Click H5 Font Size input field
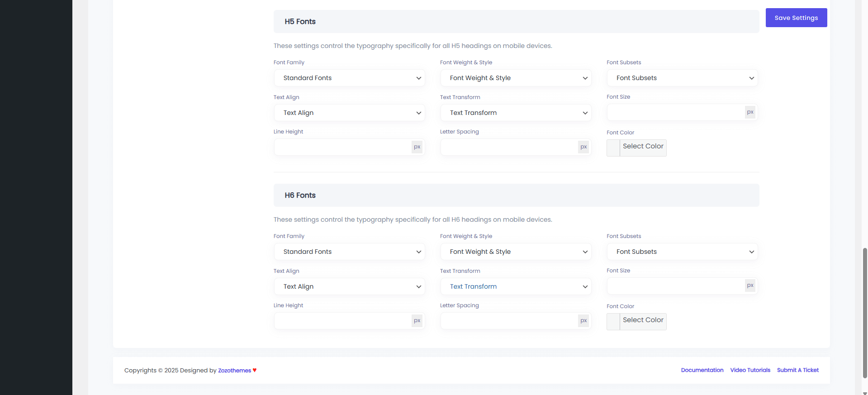This screenshot has width=868, height=395. pyautogui.click(x=675, y=112)
